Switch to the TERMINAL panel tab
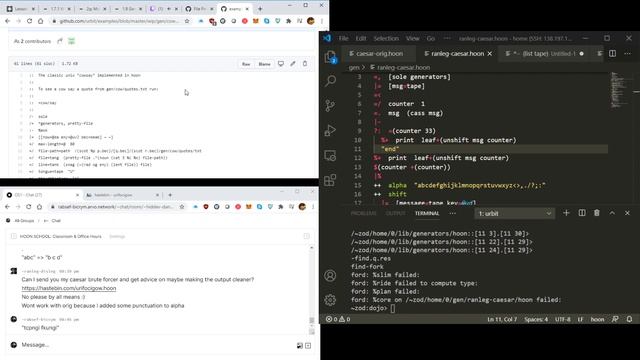This screenshot has height=360, width=640. point(427,213)
